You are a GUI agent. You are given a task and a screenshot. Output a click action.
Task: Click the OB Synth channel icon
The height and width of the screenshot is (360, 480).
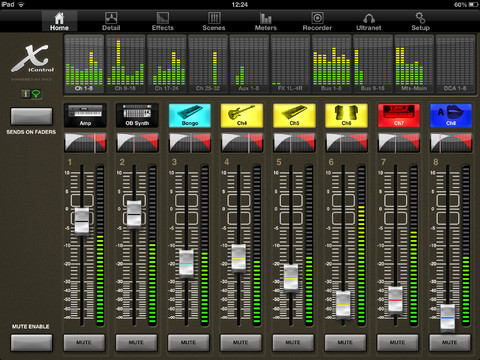(137, 115)
